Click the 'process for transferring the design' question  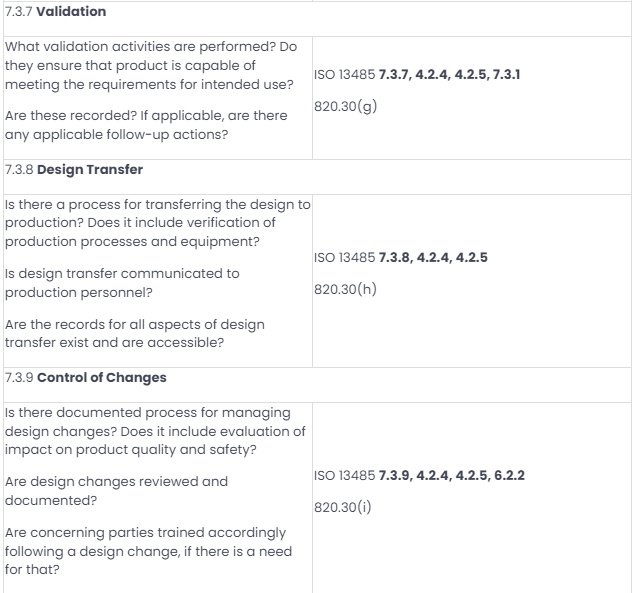coord(158,223)
